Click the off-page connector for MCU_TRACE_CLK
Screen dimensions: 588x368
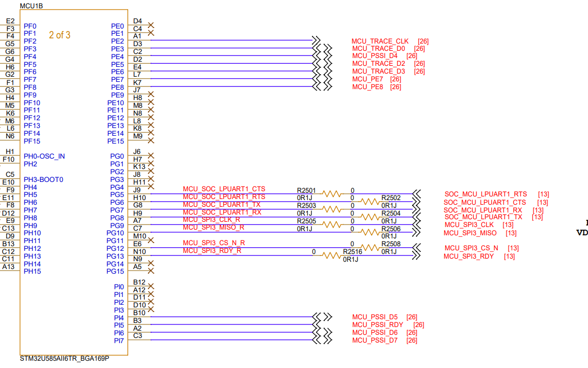click(317, 40)
